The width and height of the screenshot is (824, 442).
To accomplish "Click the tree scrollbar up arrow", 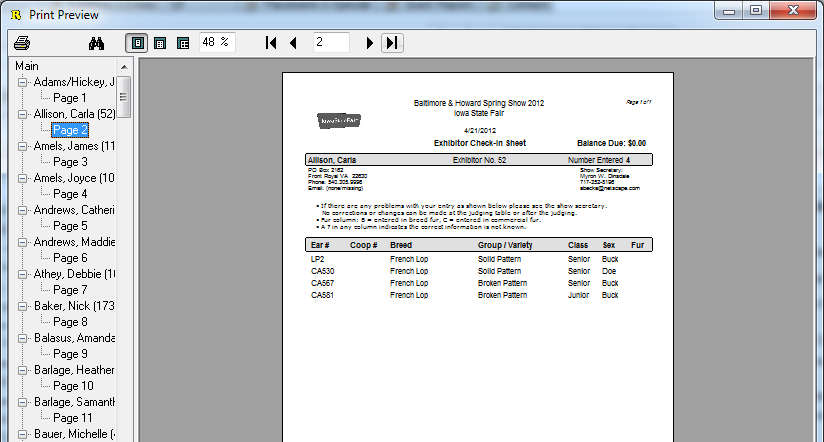I will tap(124, 67).
